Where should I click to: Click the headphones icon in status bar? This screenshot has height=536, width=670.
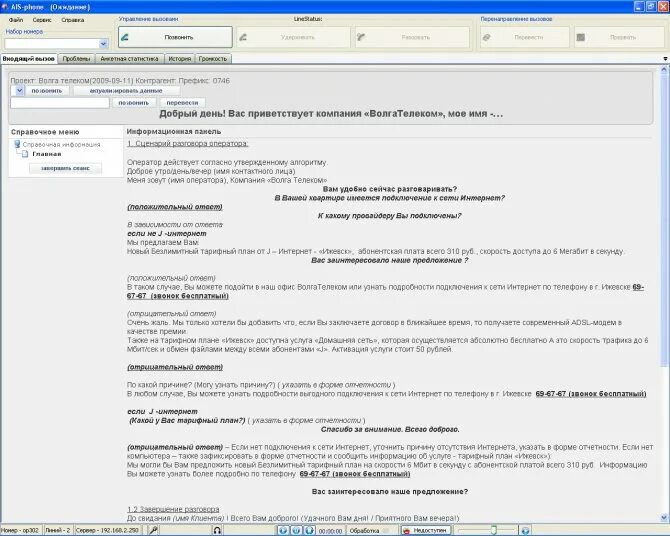[x=217, y=530]
